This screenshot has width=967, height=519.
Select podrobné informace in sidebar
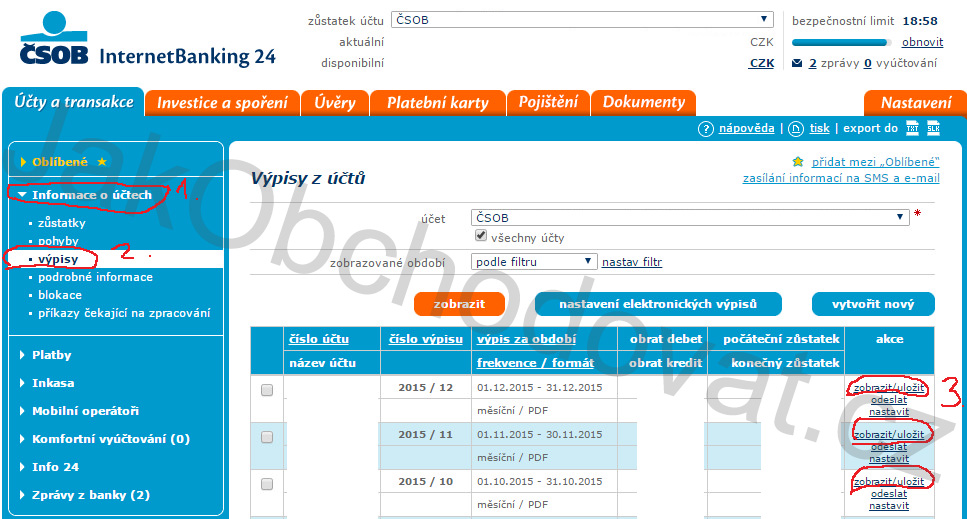coord(95,277)
